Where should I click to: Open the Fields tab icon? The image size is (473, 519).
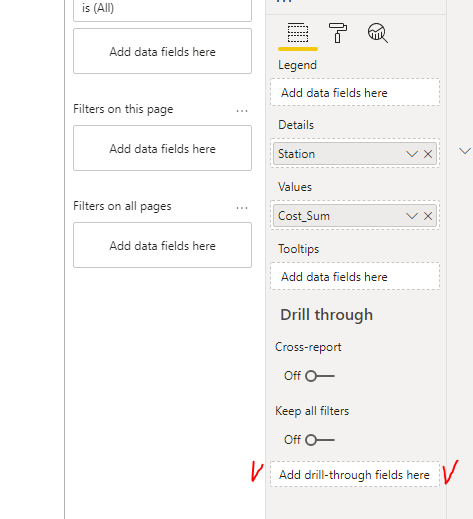298,33
